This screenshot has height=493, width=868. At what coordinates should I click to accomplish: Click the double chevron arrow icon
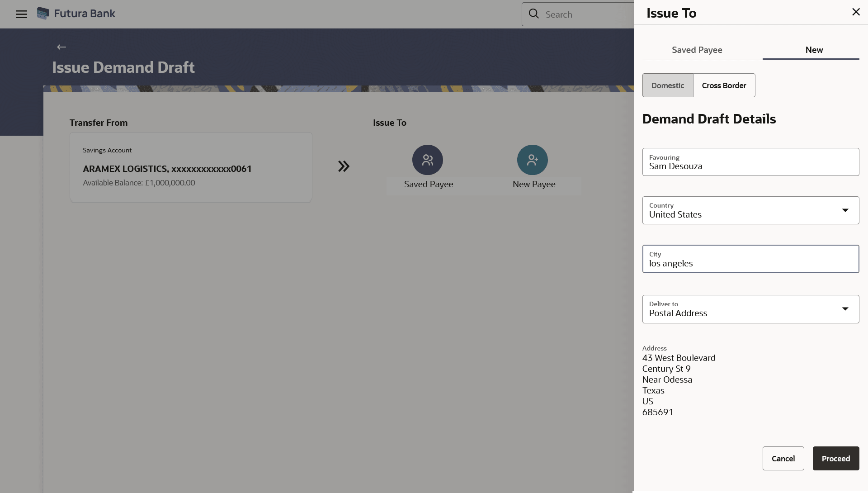(x=344, y=166)
